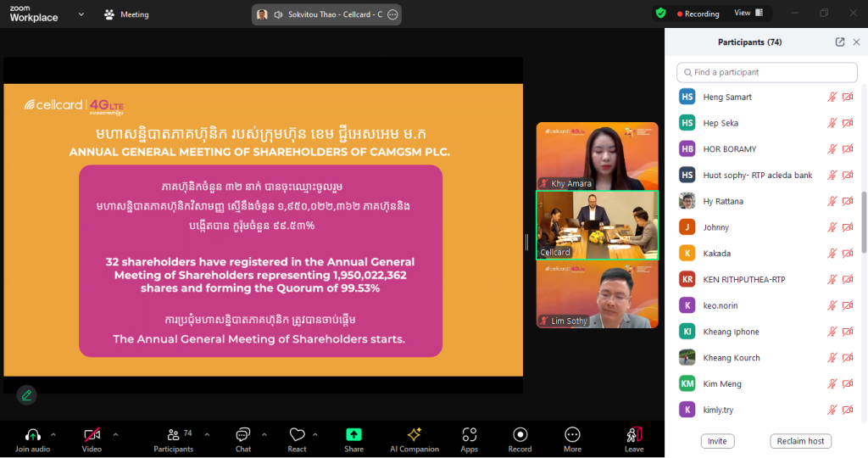Click the green encryption shield icon
This screenshot has width=868, height=458.
660,14
